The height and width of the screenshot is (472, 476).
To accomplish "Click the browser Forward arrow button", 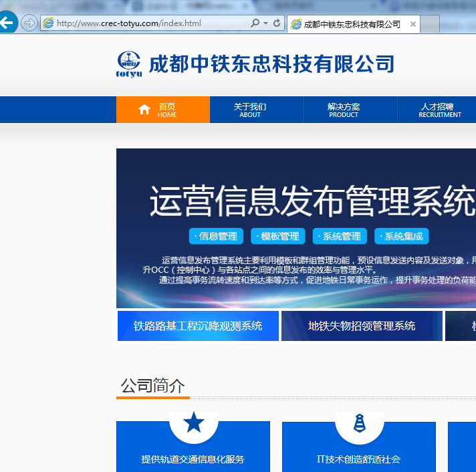I will click(29, 23).
